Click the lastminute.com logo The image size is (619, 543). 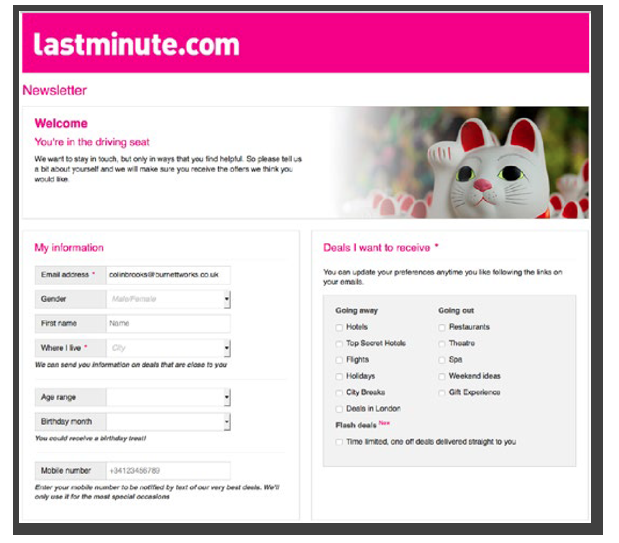coord(136,45)
